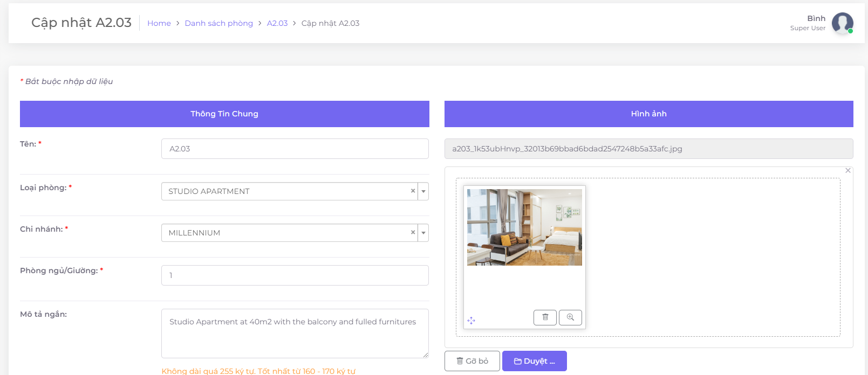This screenshot has width=868, height=375.
Task: Clear the STUDIO APARTMENT selection
Action: click(413, 191)
